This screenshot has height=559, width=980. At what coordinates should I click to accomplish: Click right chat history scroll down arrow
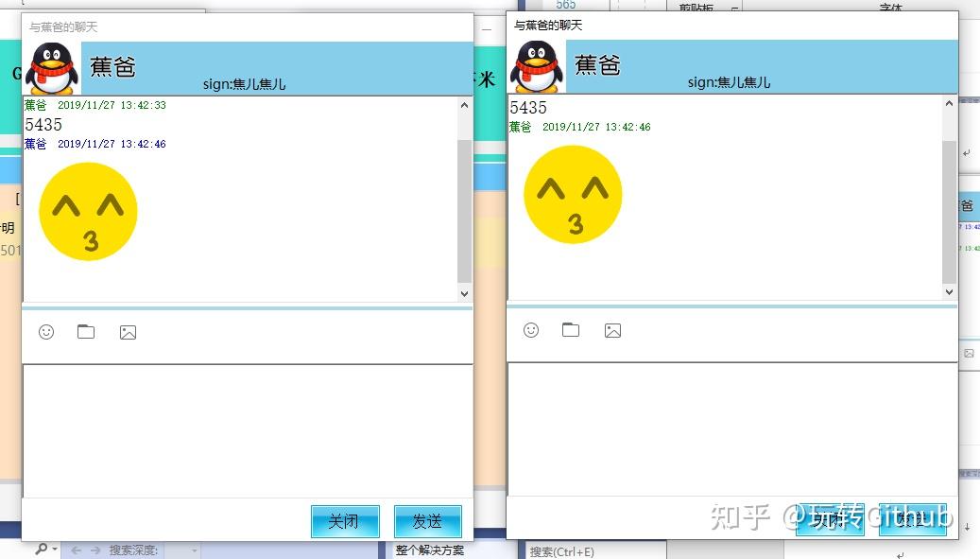tap(950, 291)
